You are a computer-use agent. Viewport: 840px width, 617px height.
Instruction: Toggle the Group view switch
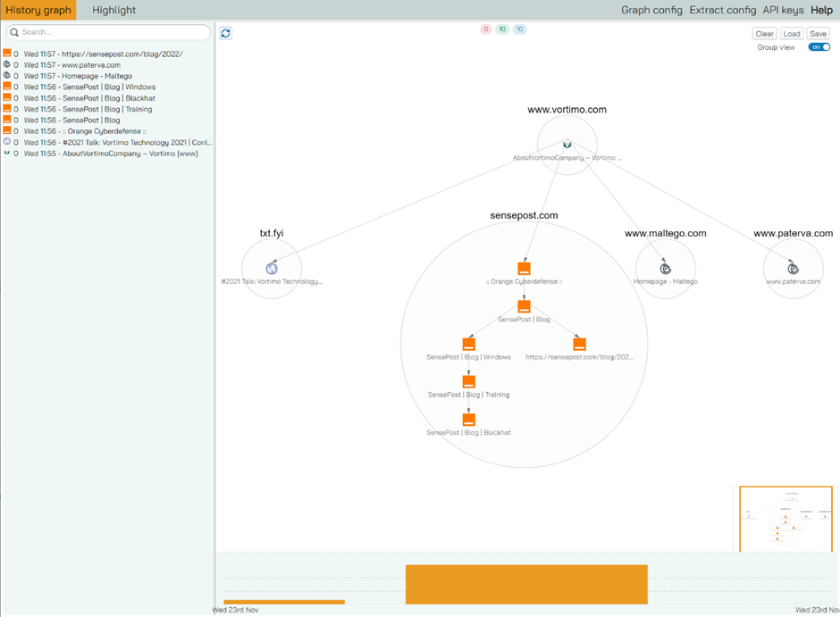(x=819, y=47)
